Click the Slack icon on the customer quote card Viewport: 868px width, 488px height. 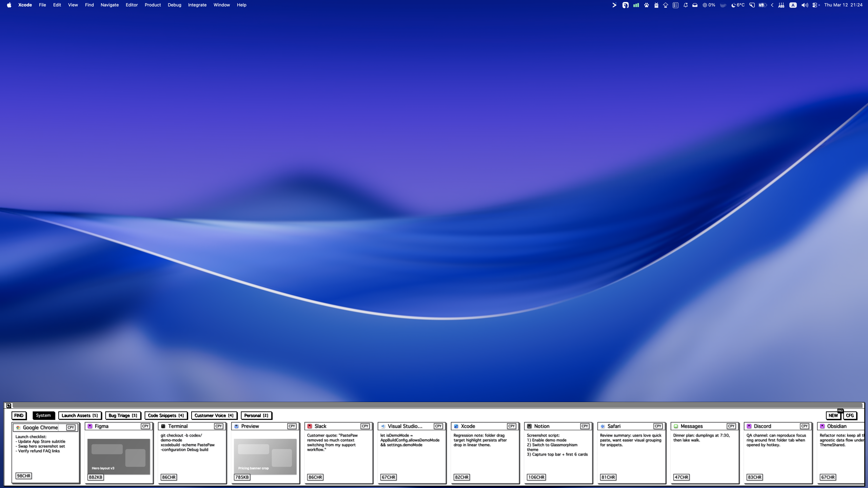(x=310, y=426)
